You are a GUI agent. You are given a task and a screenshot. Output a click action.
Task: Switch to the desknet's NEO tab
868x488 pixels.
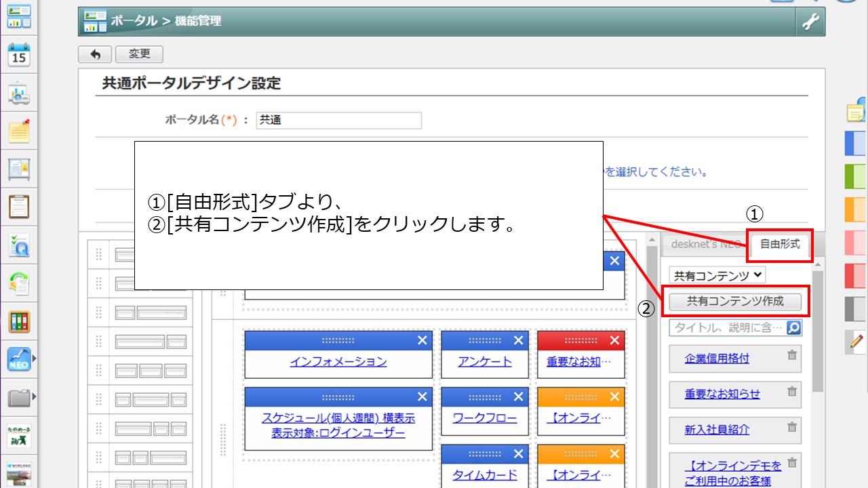(x=705, y=244)
